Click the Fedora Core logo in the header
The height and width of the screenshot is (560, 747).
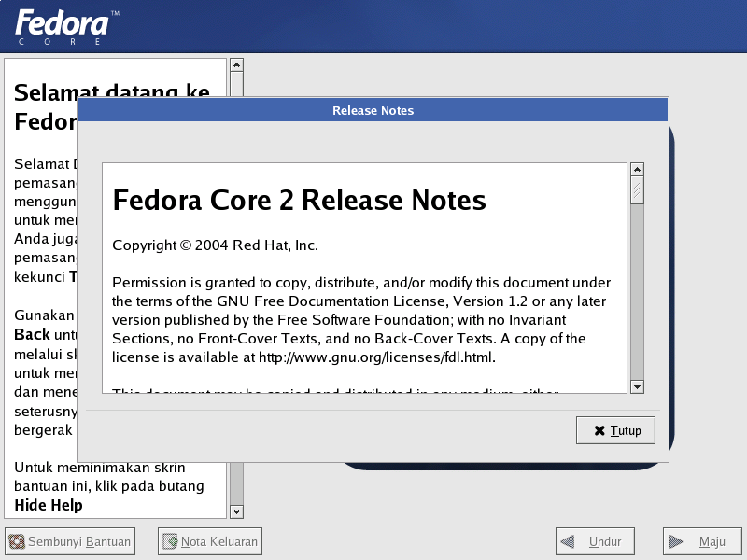[65, 27]
